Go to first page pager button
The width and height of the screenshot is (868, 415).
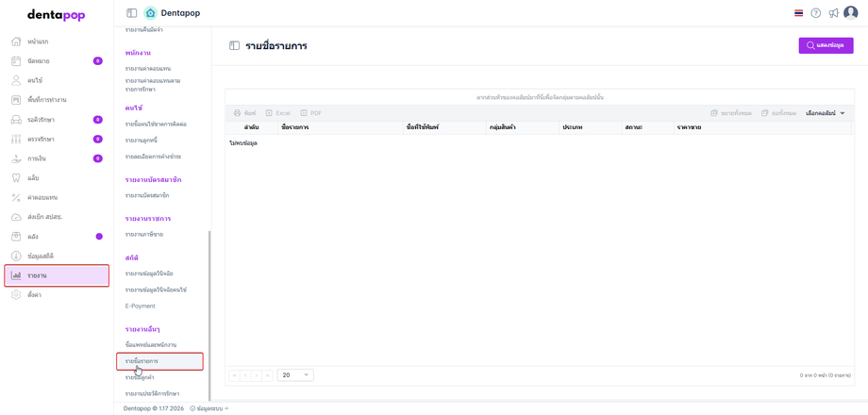(234, 375)
